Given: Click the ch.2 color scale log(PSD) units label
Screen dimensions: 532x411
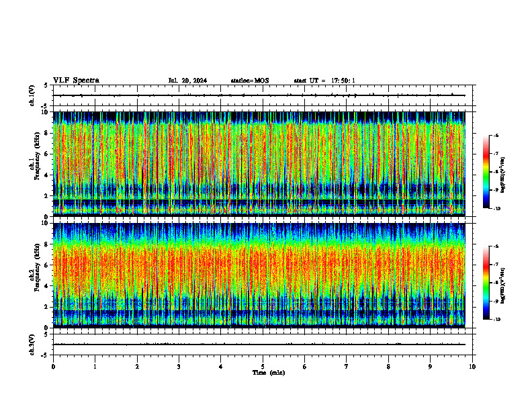Looking at the screenshot, I should click(x=503, y=285).
